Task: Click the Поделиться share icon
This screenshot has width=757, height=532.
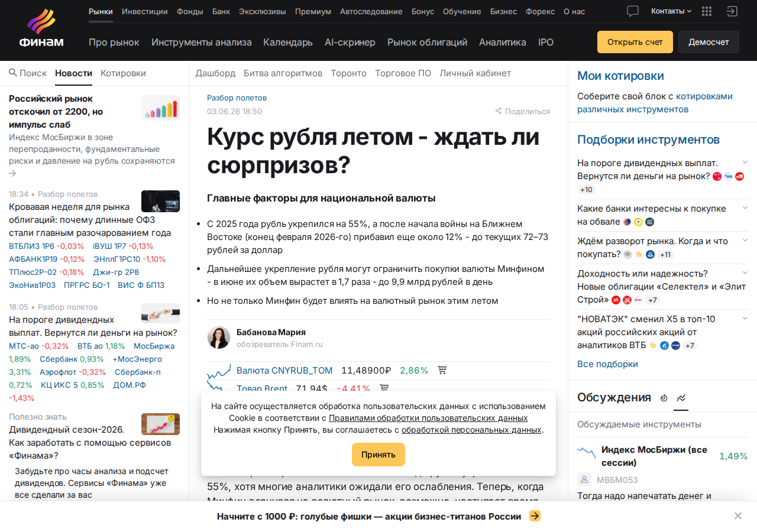Action: [x=499, y=111]
